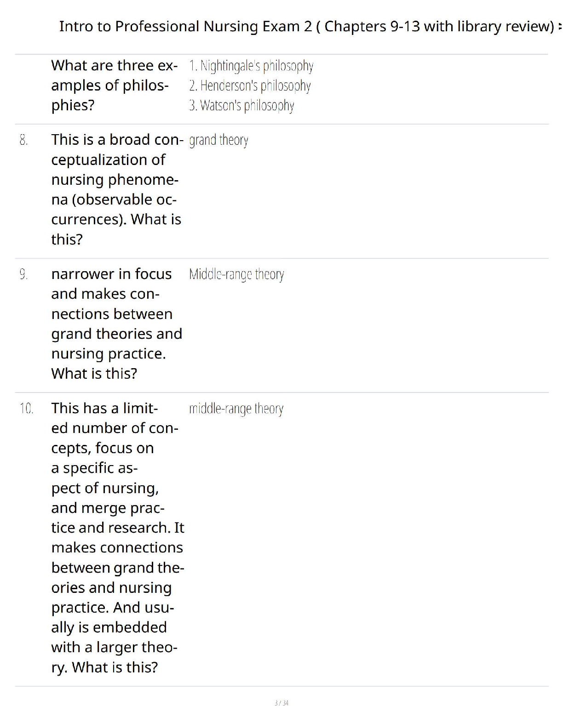Click 'Chapters 9-13 with library review' in header

pos(439,26)
